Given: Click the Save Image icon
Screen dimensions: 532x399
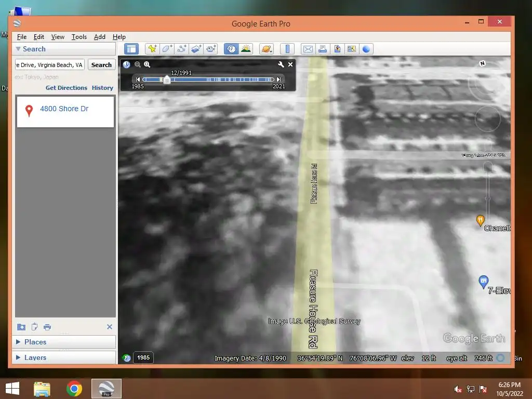Looking at the screenshot, I should [337, 49].
